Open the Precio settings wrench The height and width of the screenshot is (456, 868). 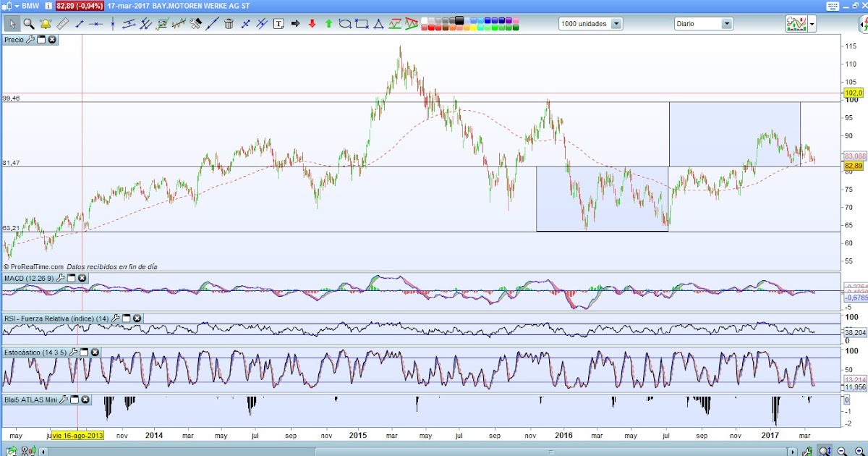29,40
